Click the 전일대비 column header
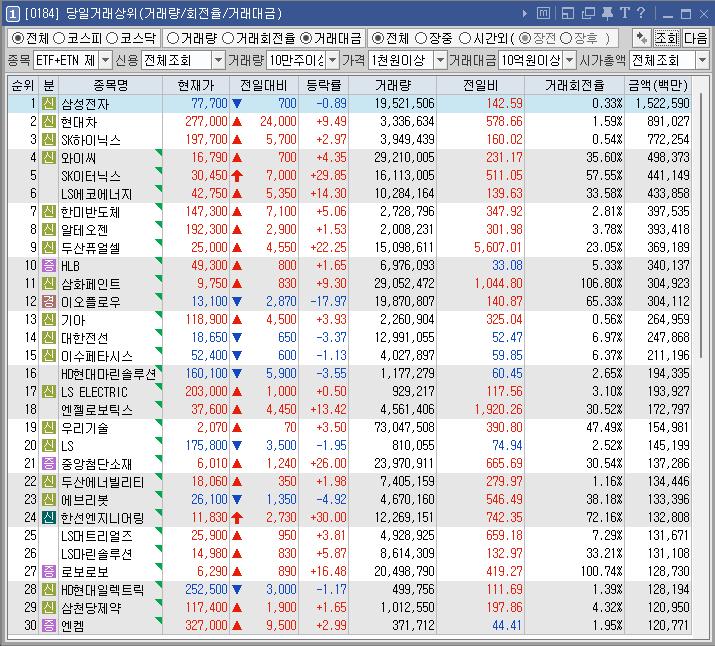This screenshot has height=646, width=715. point(264,85)
